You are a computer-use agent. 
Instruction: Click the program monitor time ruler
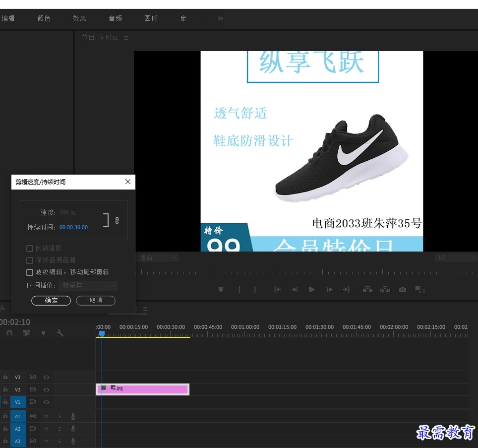tap(306, 272)
